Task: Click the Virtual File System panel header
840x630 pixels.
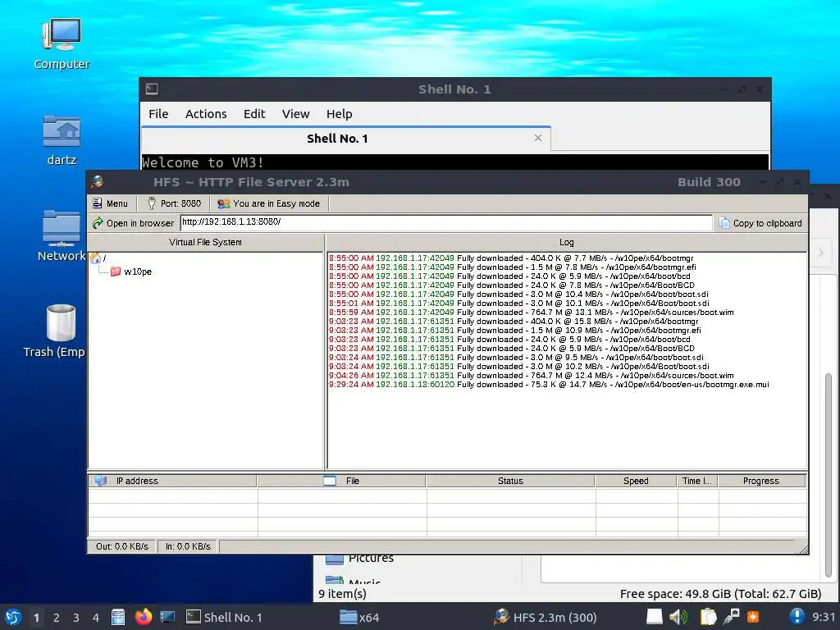Action: click(x=205, y=242)
